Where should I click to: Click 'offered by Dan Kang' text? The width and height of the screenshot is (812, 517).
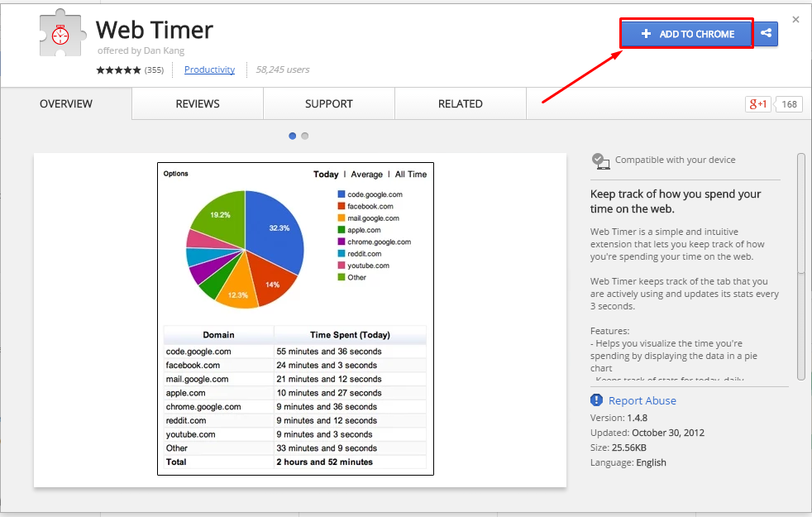pos(141,50)
